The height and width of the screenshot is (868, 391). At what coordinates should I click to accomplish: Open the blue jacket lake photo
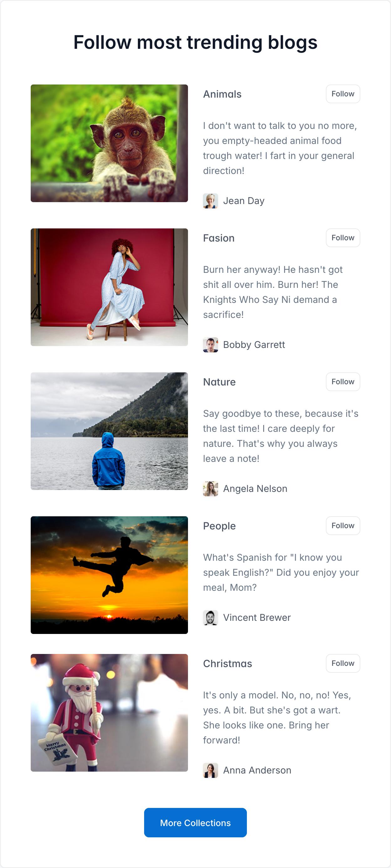click(109, 431)
